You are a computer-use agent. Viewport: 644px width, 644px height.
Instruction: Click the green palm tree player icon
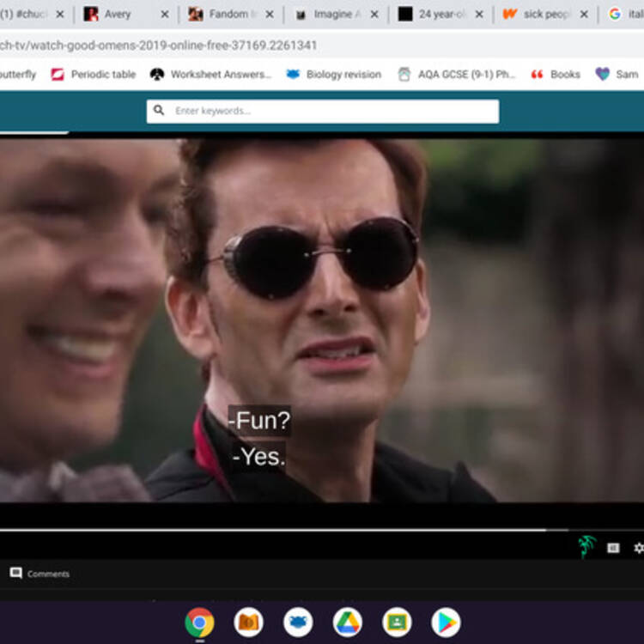pyautogui.click(x=587, y=547)
